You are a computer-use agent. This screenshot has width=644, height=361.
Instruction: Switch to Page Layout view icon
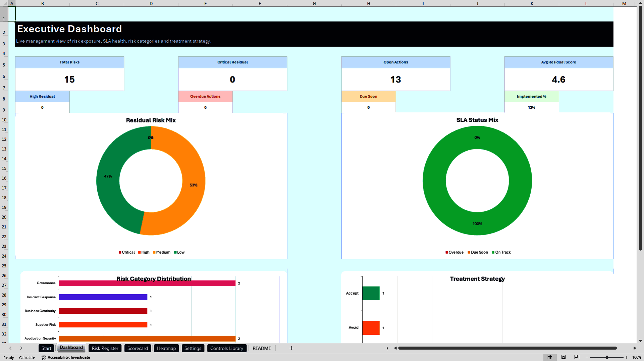(563, 357)
